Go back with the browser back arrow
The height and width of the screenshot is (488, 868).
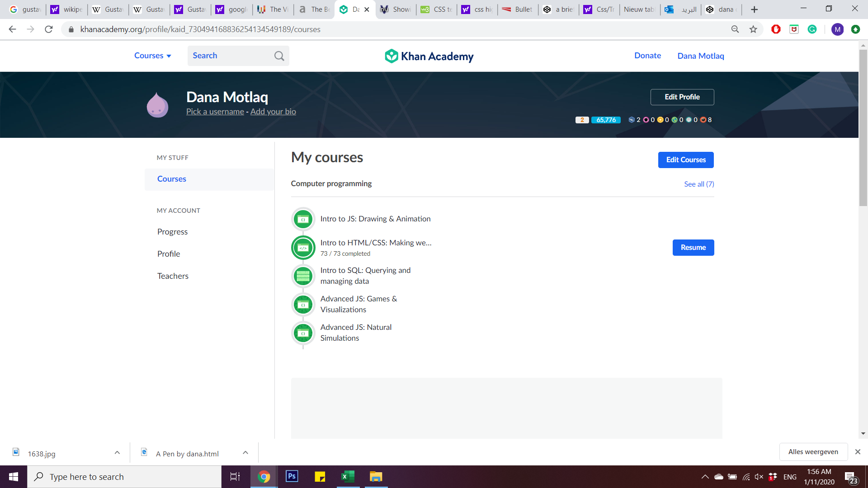tap(12, 29)
